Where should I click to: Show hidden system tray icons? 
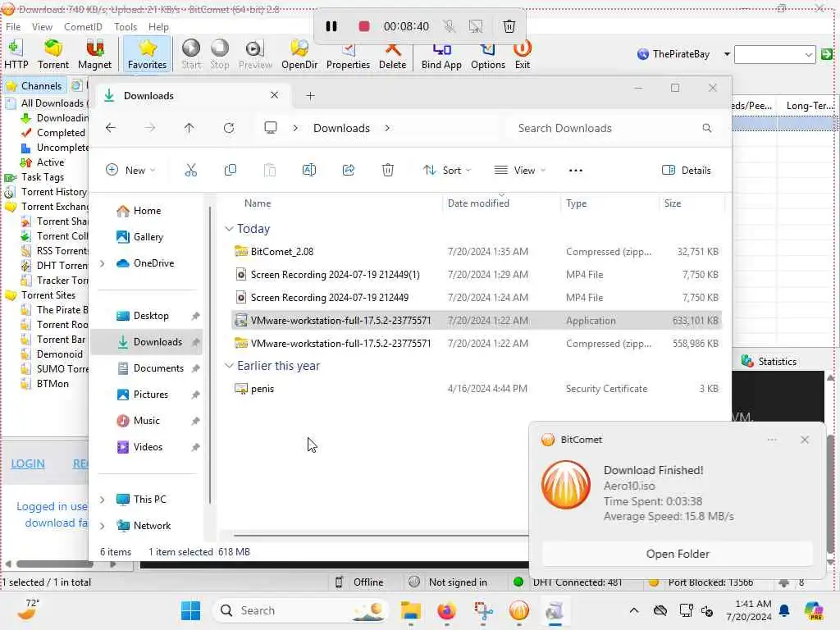pyautogui.click(x=634, y=610)
